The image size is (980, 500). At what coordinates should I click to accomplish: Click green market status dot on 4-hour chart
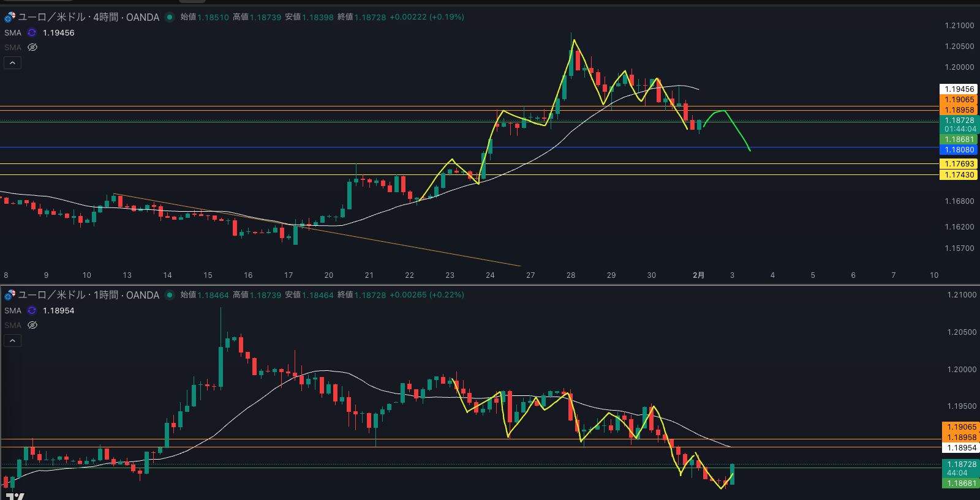click(x=170, y=17)
